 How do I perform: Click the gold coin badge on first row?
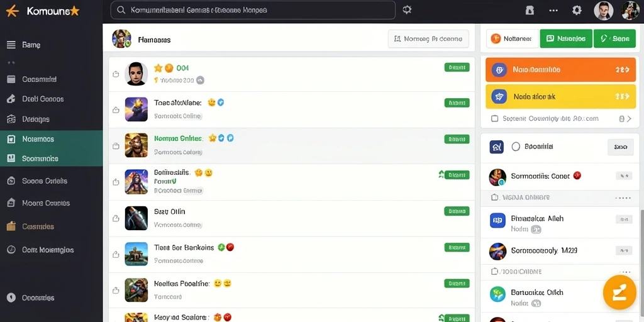(x=169, y=68)
